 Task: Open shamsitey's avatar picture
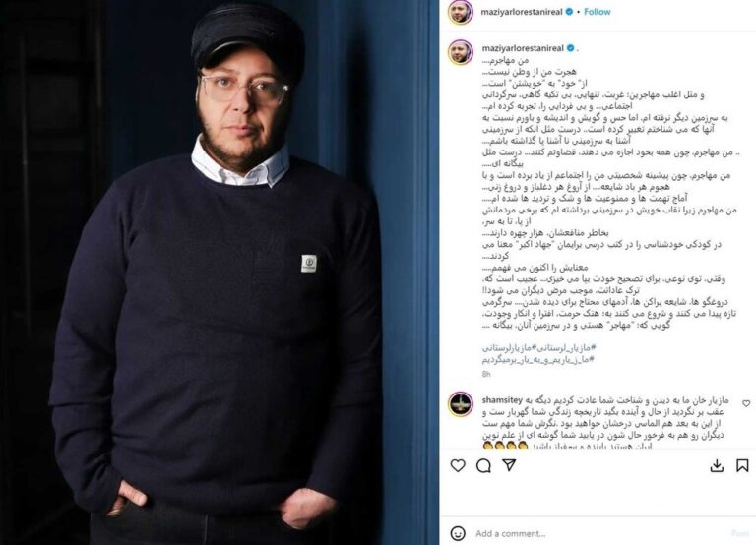click(x=461, y=404)
